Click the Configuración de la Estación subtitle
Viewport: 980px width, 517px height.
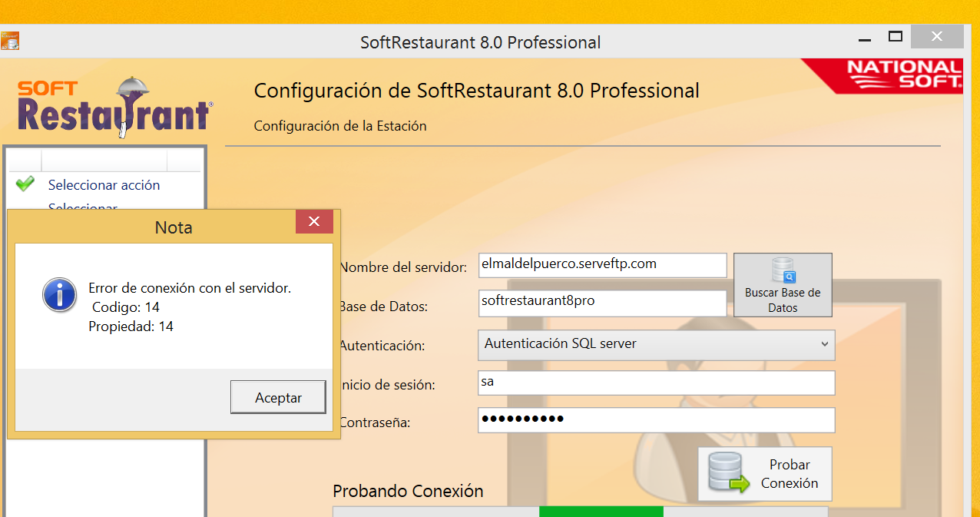[x=340, y=126]
